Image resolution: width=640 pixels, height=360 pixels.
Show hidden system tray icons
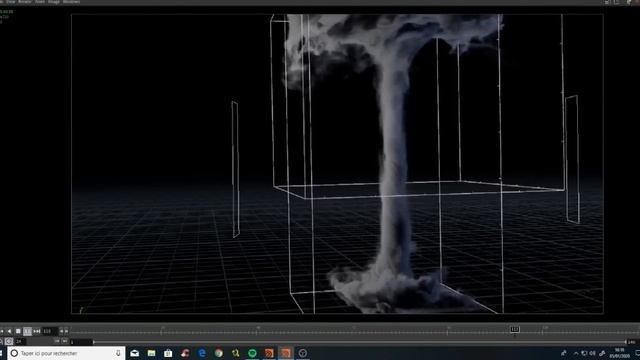tap(576, 353)
